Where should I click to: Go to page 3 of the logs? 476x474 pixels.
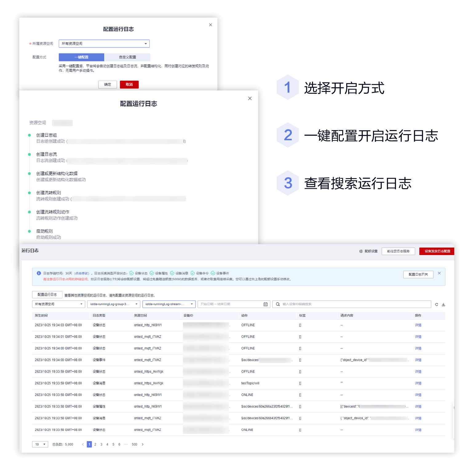click(101, 444)
